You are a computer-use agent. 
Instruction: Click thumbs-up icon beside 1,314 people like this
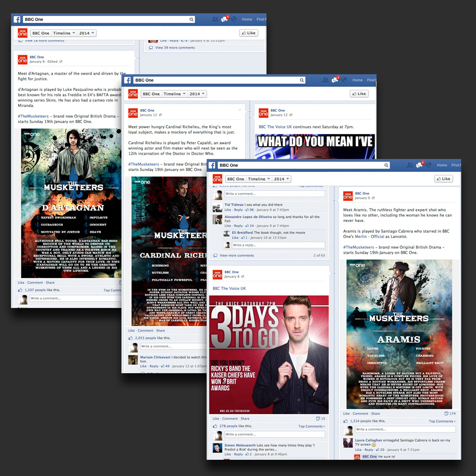346,421
